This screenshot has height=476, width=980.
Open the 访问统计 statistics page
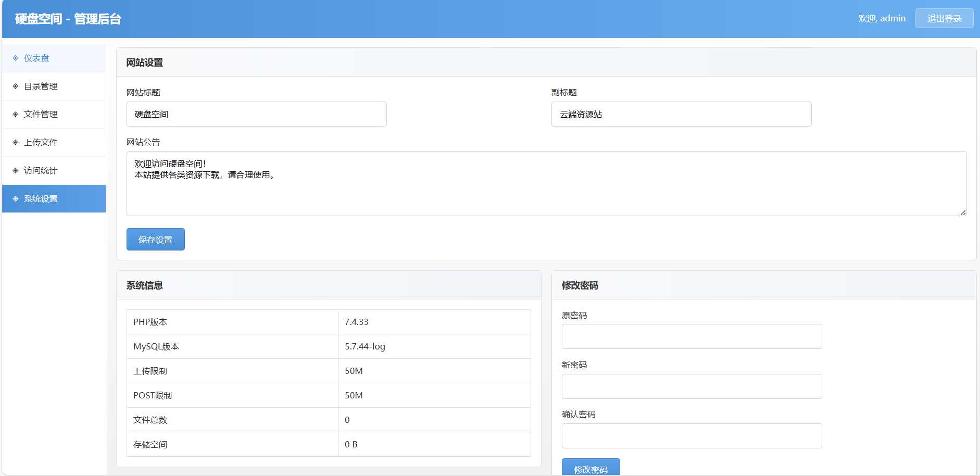coord(41,171)
